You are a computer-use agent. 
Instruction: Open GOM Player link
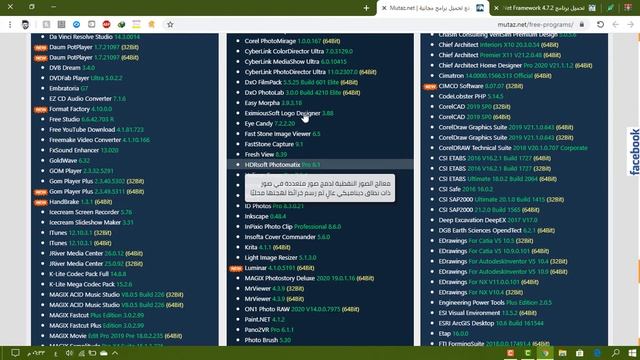pyautogui.click(x=81, y=171)
